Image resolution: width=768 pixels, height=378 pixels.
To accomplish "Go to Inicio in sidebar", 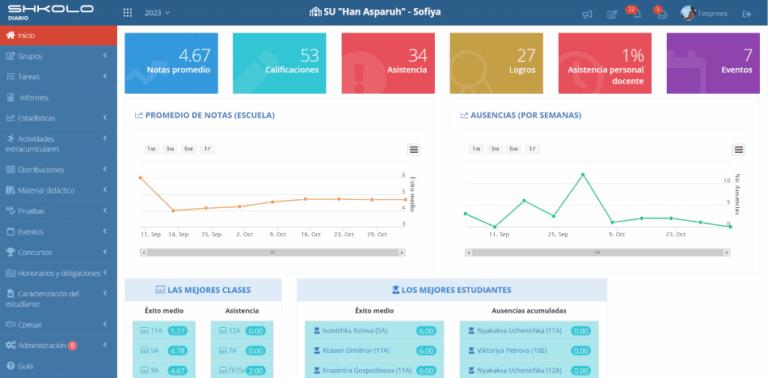I will tap(58, 35).
